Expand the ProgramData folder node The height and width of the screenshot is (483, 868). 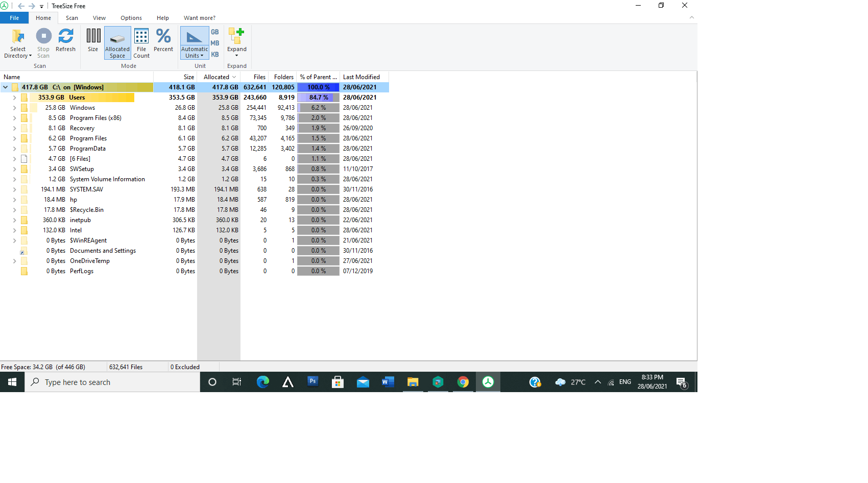coord(14,149)
